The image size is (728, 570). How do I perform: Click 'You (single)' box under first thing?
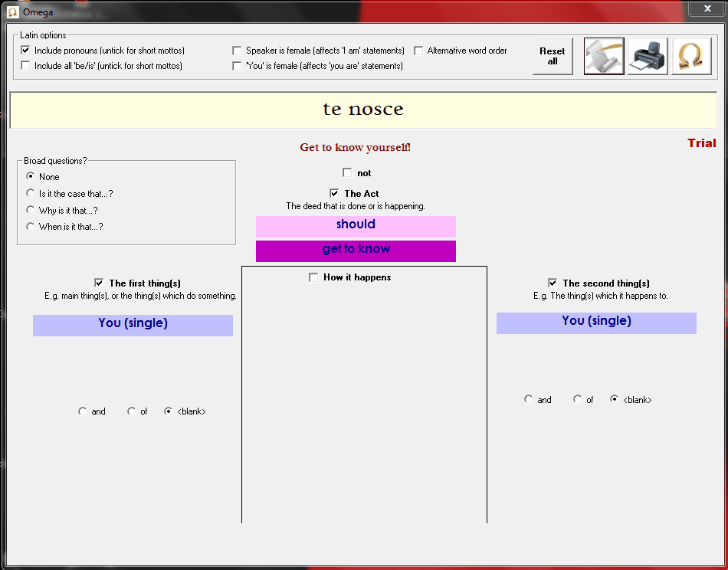tap(133, 326)
